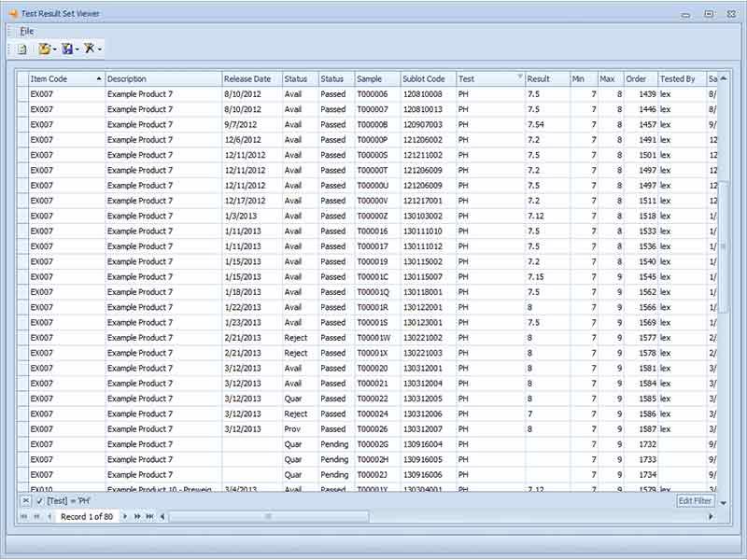Select Quar status in T000022 row

click(x=301, y=399)
